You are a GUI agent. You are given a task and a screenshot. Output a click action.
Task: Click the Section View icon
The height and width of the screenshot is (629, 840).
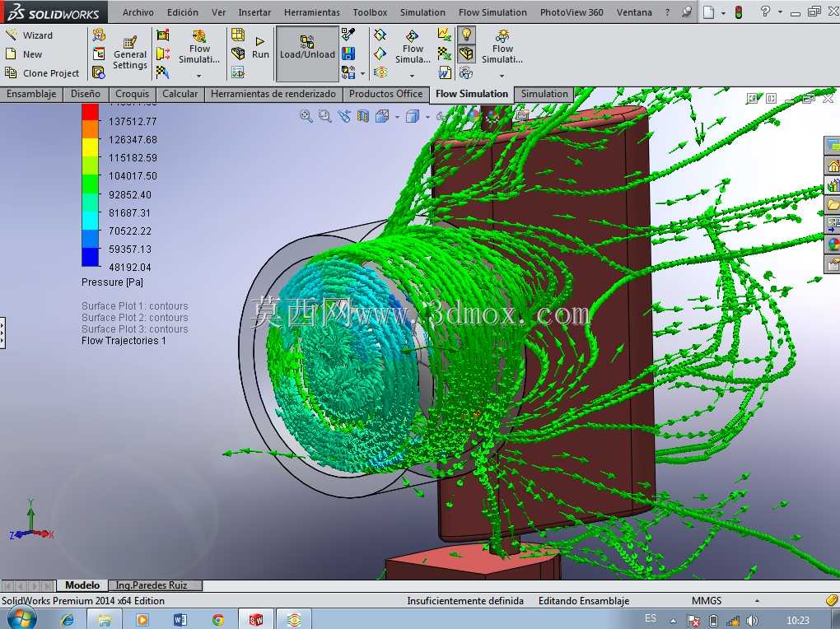[x=362, y=116]
